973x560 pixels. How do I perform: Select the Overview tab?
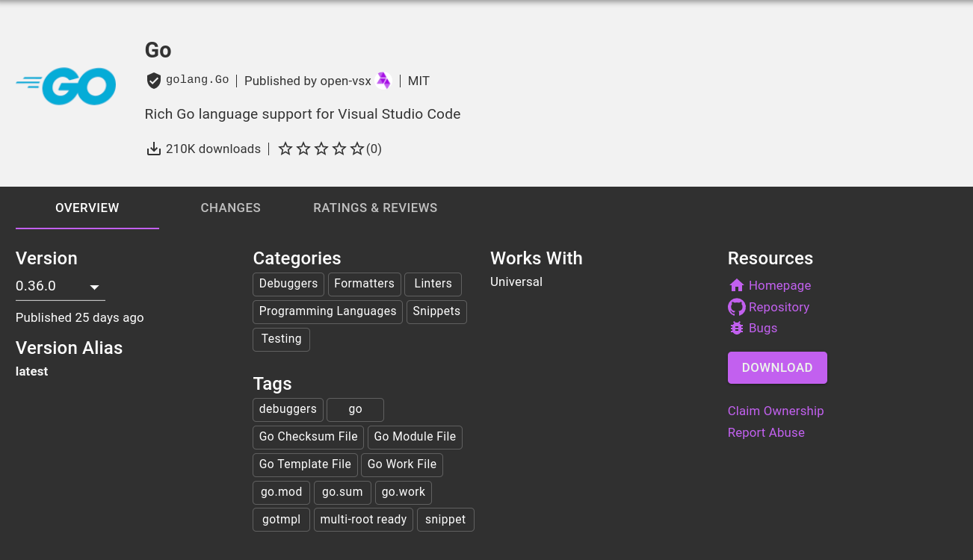click(x=87, y=208)
